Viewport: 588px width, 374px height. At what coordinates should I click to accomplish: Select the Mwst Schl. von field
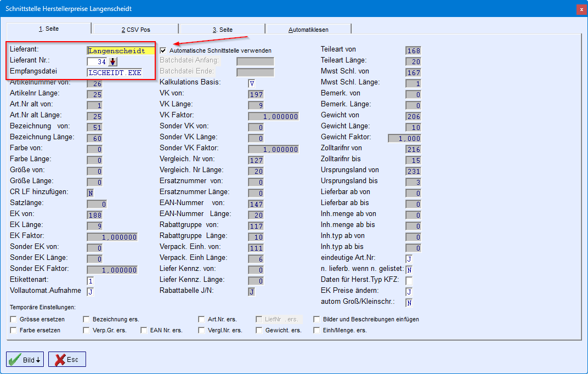(x=413, y=73)
